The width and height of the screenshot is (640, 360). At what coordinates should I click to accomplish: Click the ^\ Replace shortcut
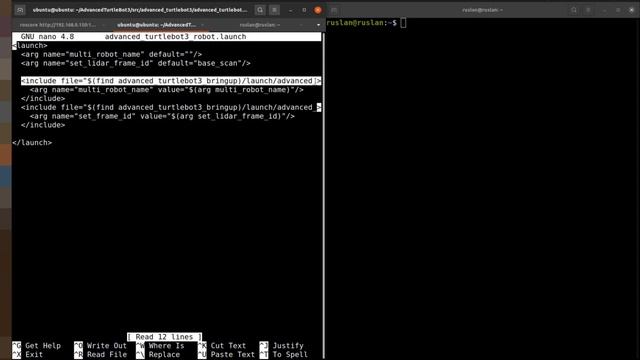(x=158, y=355)
